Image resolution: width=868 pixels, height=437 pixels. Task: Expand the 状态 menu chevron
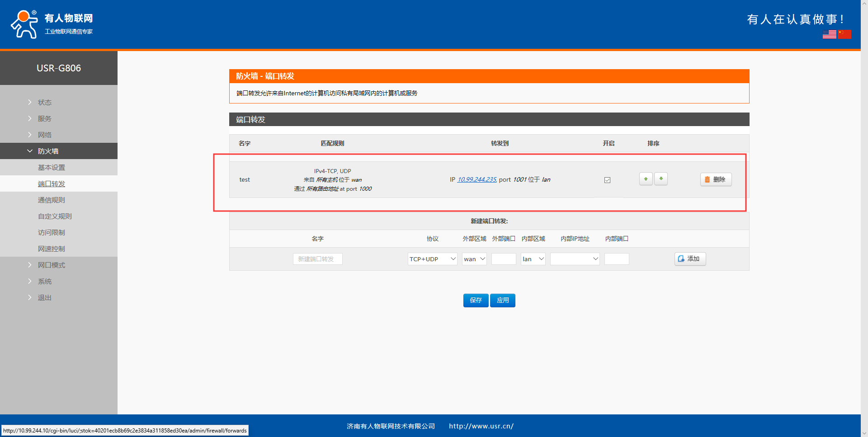[x=30, y=102]
